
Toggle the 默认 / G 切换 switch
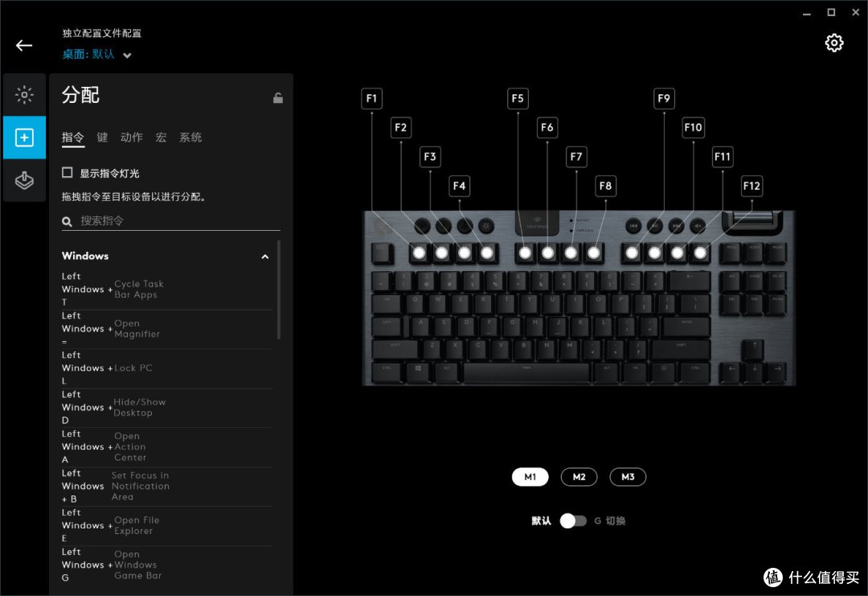573,520
